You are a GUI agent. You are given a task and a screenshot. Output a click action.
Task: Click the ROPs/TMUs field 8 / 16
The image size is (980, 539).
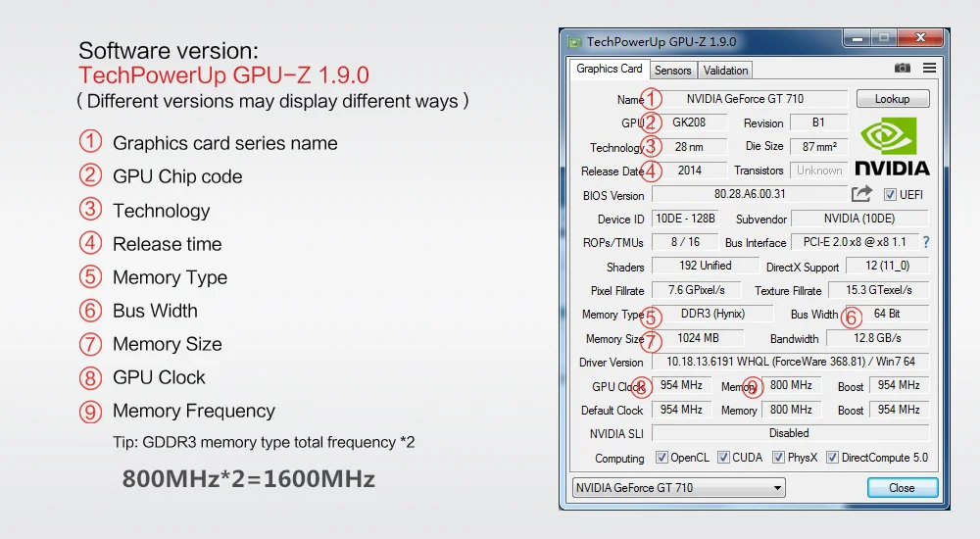(685, 242)
